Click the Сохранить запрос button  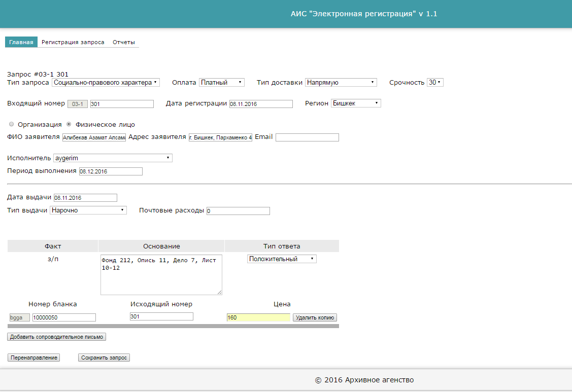click(104, 358)
